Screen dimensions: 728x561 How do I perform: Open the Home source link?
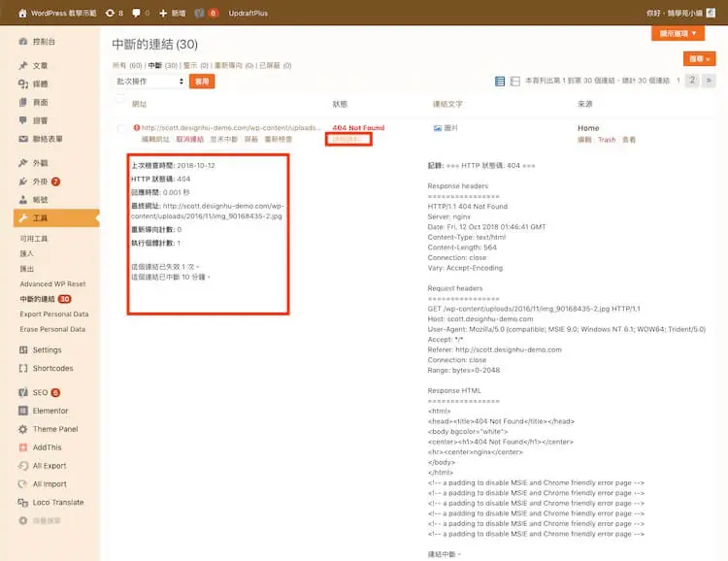(588, 128)
